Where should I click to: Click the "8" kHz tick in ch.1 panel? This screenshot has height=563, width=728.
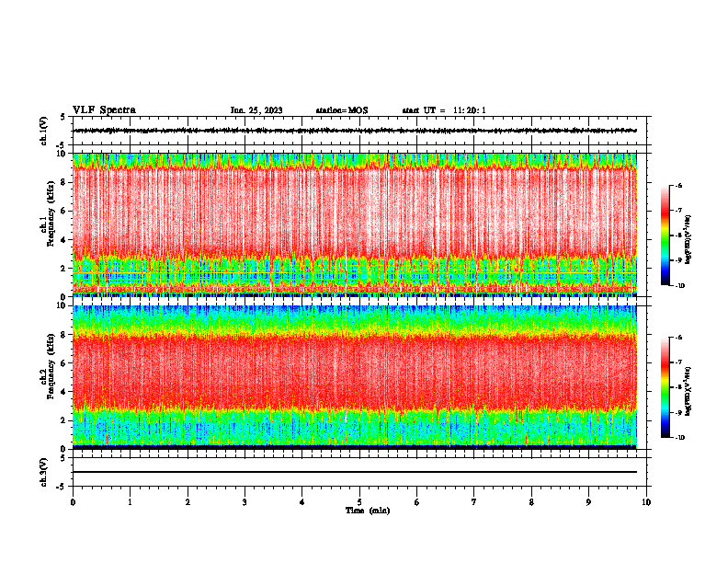click(64, 182)
